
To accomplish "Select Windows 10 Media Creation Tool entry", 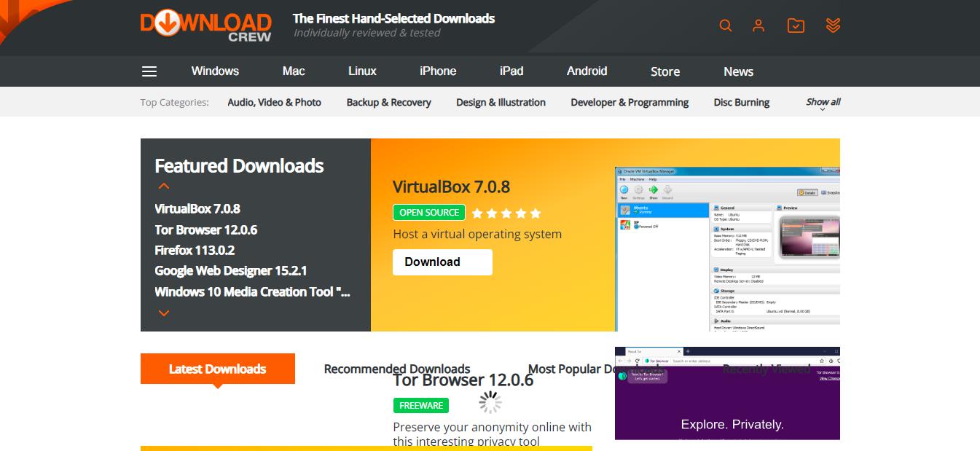I will [x=253, y=291].
